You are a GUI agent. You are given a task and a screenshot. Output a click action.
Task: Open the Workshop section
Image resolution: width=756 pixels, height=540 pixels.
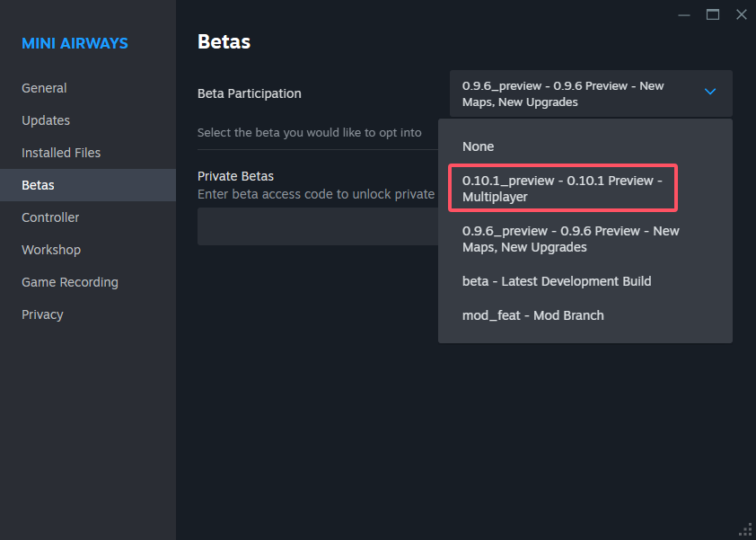point(51,250)
